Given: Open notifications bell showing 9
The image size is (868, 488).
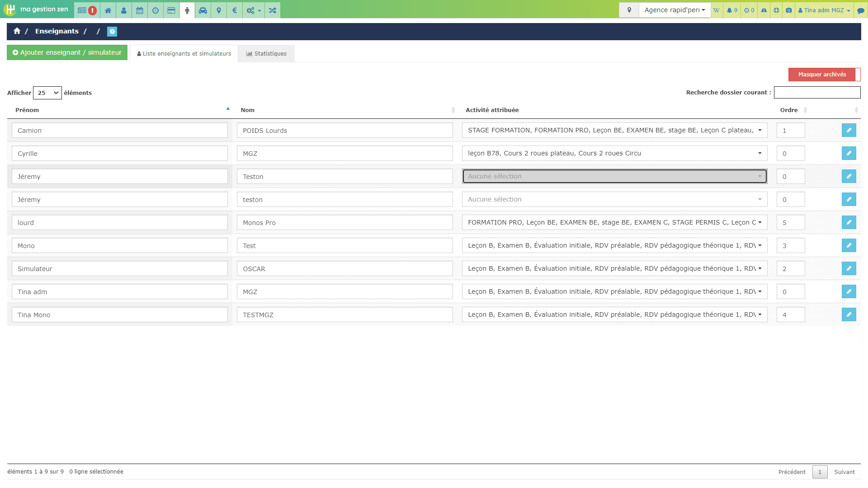Looking at the screenshot, I should pyautogui.click(x=732, y=10).
